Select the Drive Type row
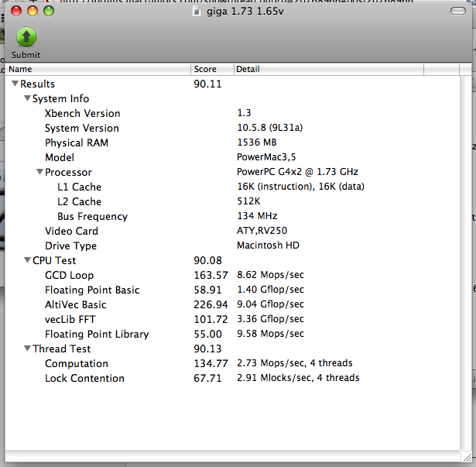The image size is (476, 467). (x=232, y=246)
